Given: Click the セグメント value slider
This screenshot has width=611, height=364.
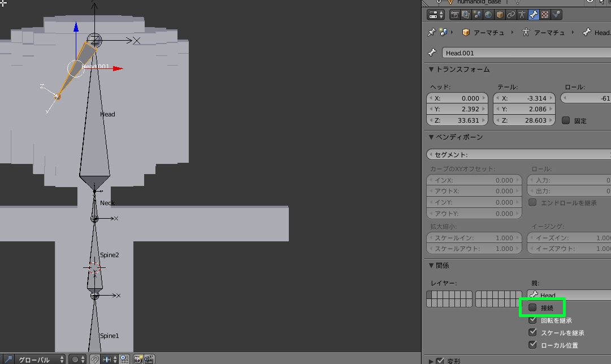Looking at the screenshot, I should tap(519, 155).
